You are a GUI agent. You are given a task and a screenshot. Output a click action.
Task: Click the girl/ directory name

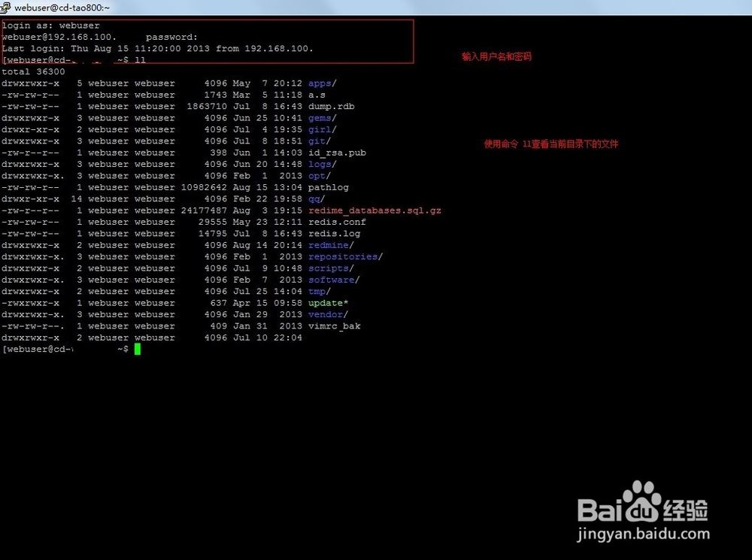click(323, 129)
